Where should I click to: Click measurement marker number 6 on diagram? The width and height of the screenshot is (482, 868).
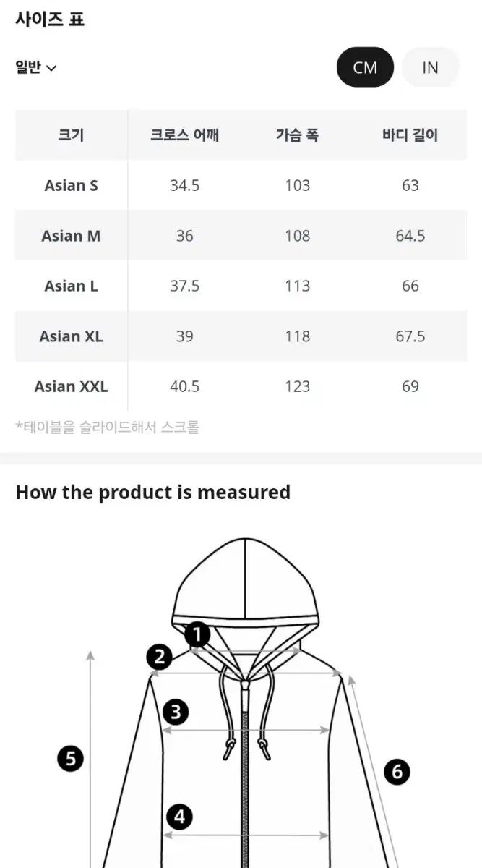pyautogui.click(x=396, y=772)
